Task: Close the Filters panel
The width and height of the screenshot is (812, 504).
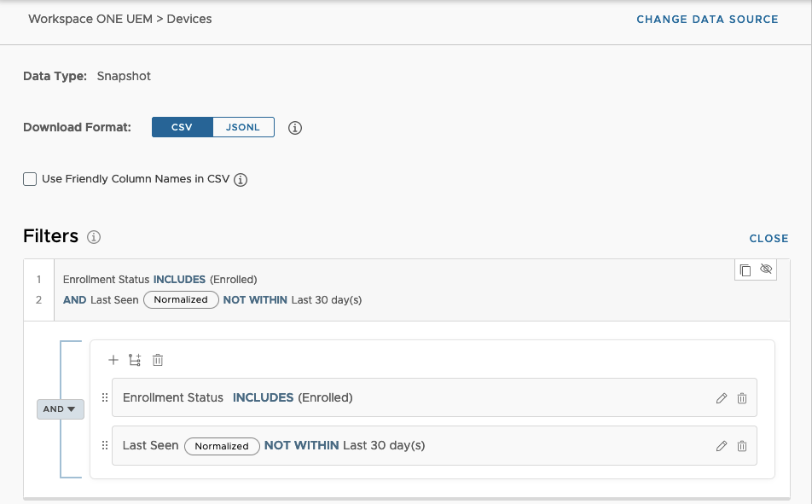Action: 768,238
